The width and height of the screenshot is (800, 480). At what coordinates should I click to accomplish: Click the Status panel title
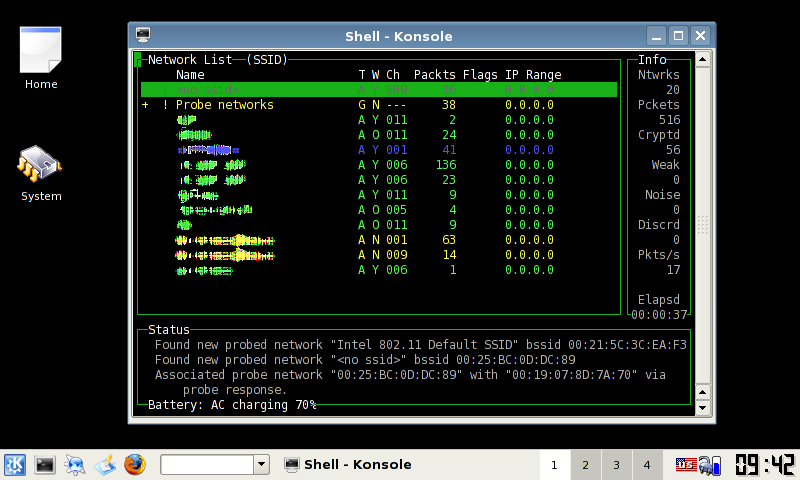169,330
